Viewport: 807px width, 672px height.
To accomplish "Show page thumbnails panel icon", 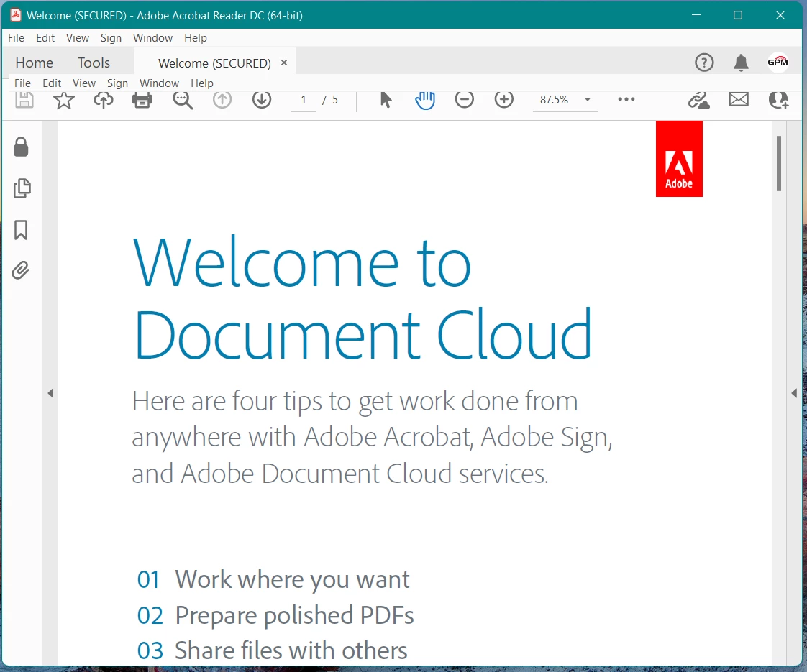I will tap(22, 188).
